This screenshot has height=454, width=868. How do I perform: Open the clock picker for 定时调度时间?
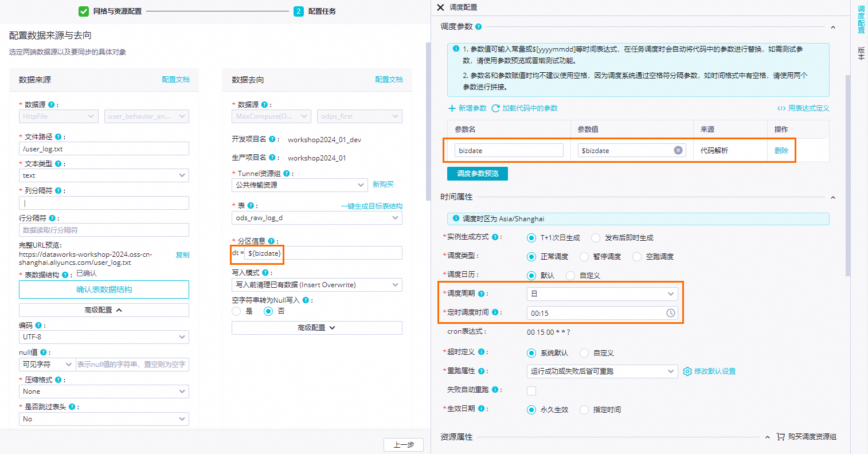(671, 313)
